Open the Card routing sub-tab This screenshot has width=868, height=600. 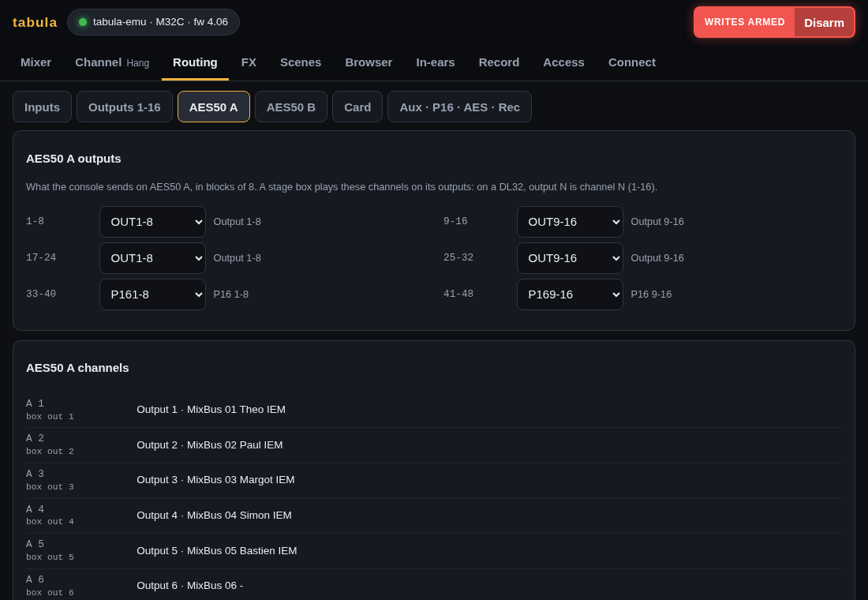click(357, 107)
